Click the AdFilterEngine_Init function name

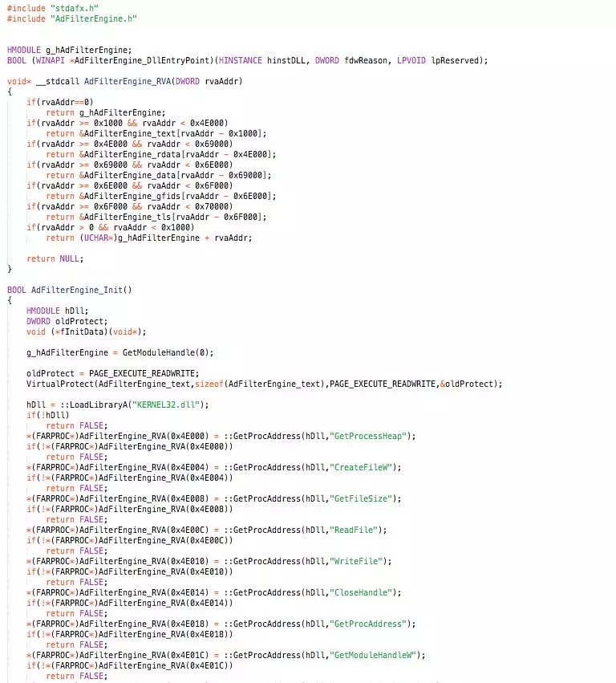pos(78,290)
